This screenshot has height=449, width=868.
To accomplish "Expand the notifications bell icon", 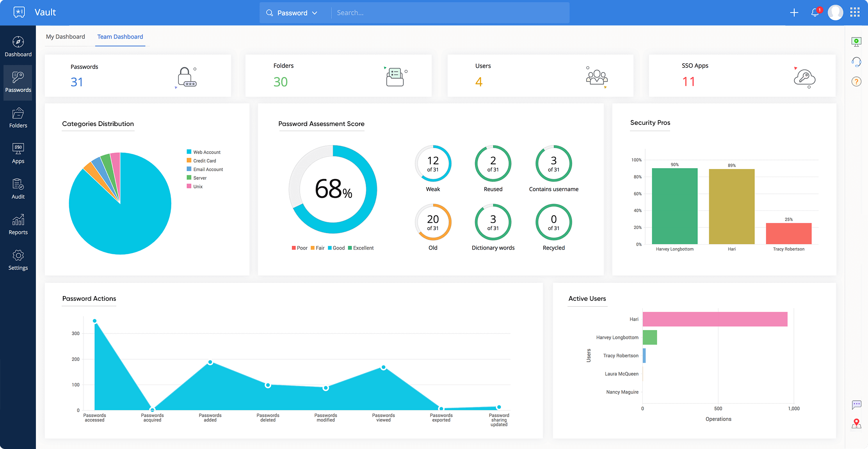I will pos(815,12).
